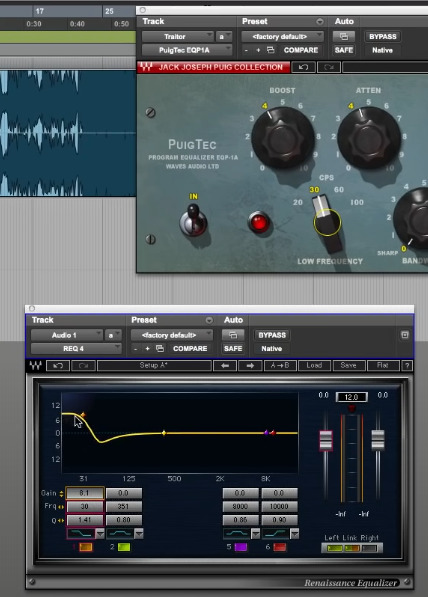This screenshot has height=597, width=428.
Task: Toggle band 2 green on/off button
Action: pyautogui.click(x=124, y=547)
